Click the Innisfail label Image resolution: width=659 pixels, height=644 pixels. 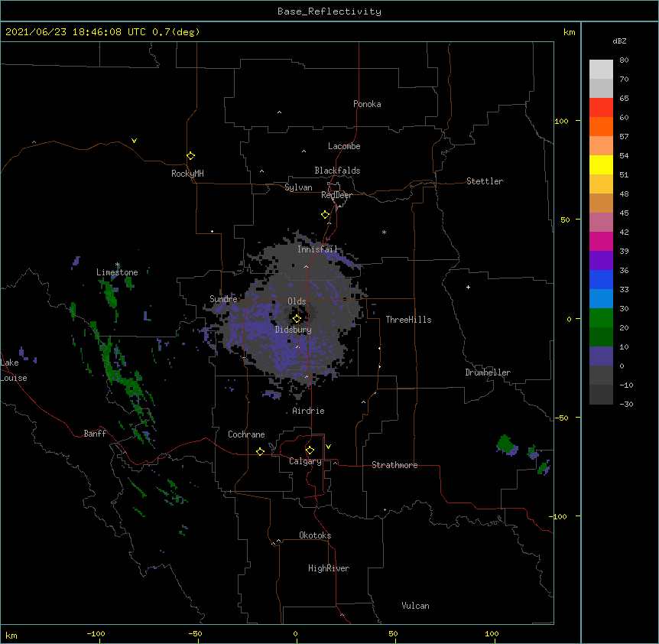317,249
